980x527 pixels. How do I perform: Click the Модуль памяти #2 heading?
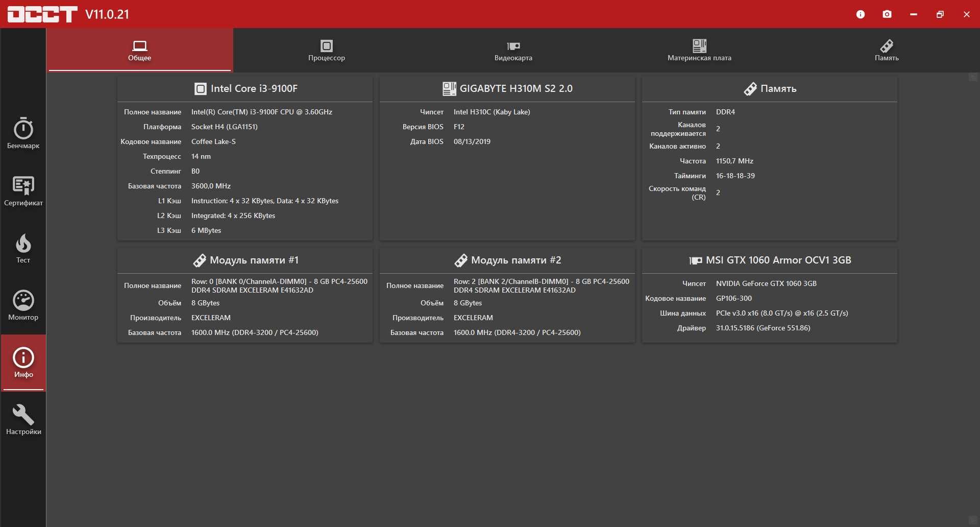coord(516,260)
